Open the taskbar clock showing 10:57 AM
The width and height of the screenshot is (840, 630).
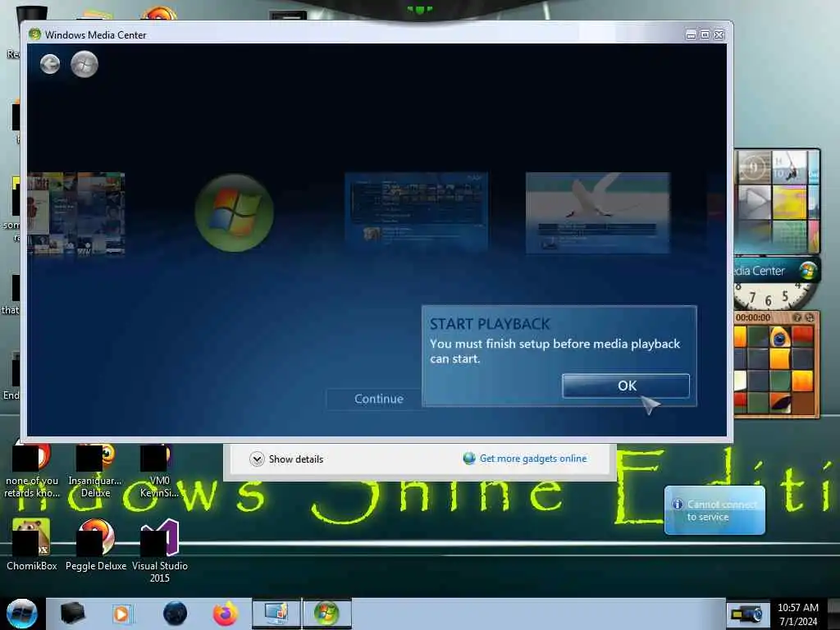pos(797,614)
